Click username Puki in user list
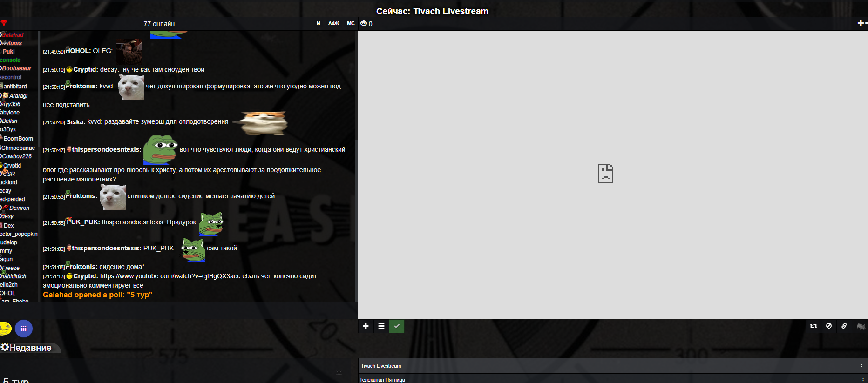The width and height of the screenshot is (868, 383). [x=9, y=52]
